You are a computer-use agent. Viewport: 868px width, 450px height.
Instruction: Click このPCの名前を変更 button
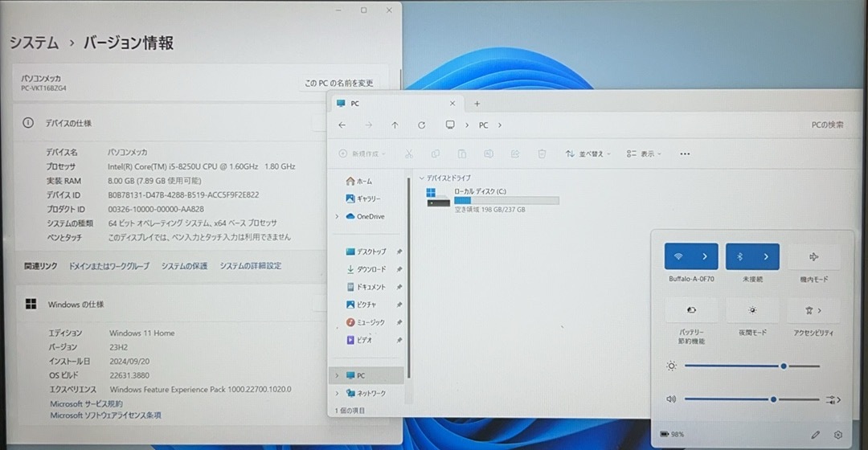[x=339, y=83]
